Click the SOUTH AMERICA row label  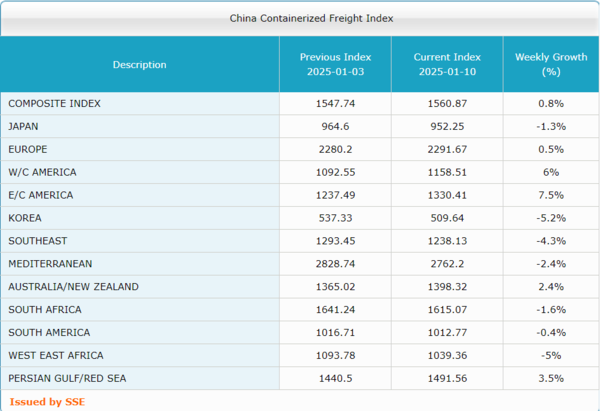[x=48, y=332]
